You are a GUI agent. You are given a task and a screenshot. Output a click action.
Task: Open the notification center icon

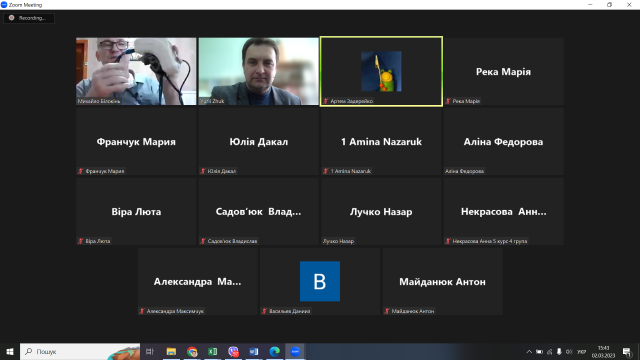pyautogui.click(x=627, y=352)
